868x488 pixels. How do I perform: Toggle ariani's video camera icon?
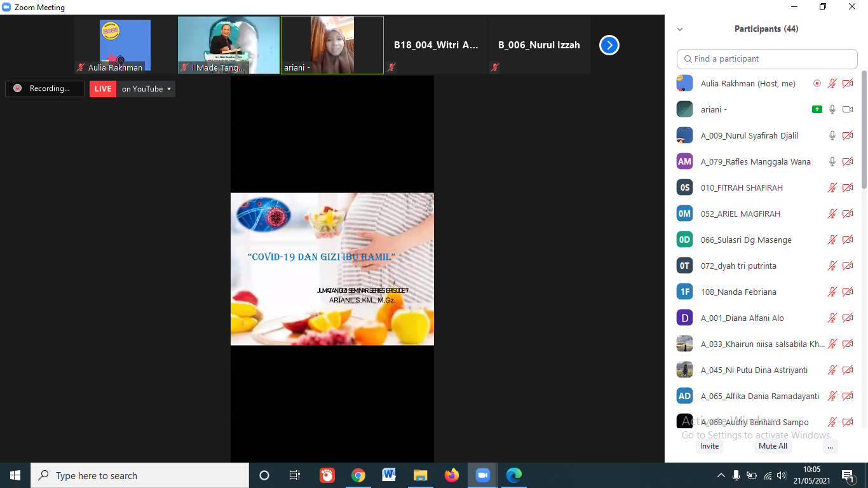click(x=847, y=109)
